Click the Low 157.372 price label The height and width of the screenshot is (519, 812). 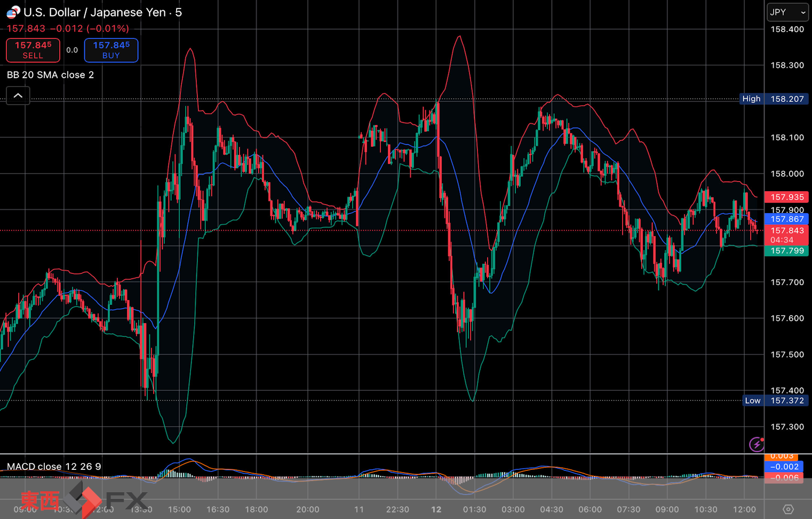click(x=776, y=400)
